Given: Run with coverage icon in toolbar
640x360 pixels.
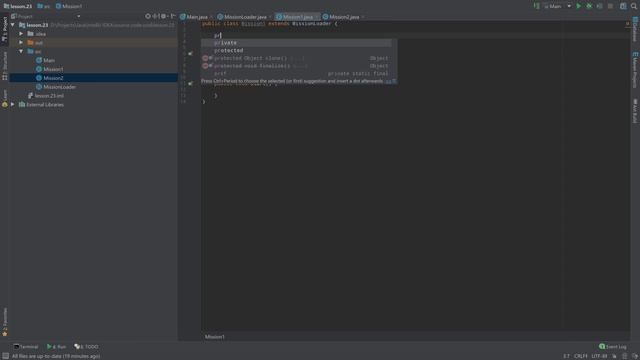Looking at the screenshot, I should (600, 6).
